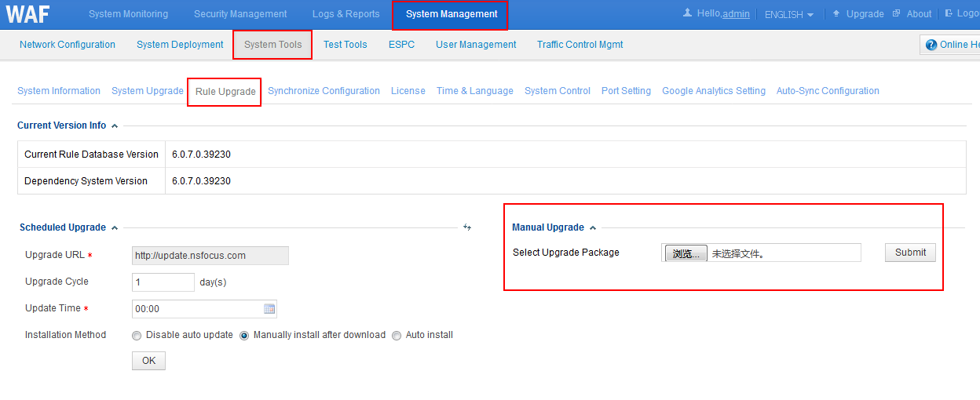Open the Security Management menu

pos(240,14)
